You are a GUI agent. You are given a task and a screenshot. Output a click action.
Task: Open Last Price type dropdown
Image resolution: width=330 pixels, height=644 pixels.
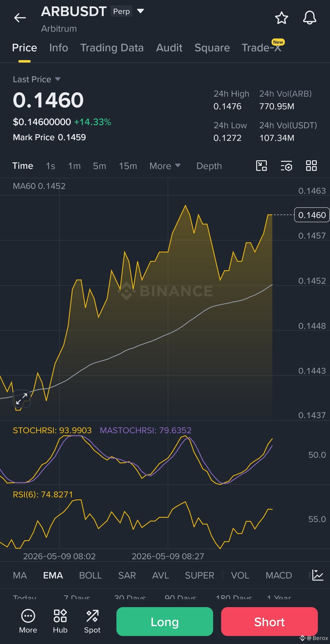click(37, 79)
